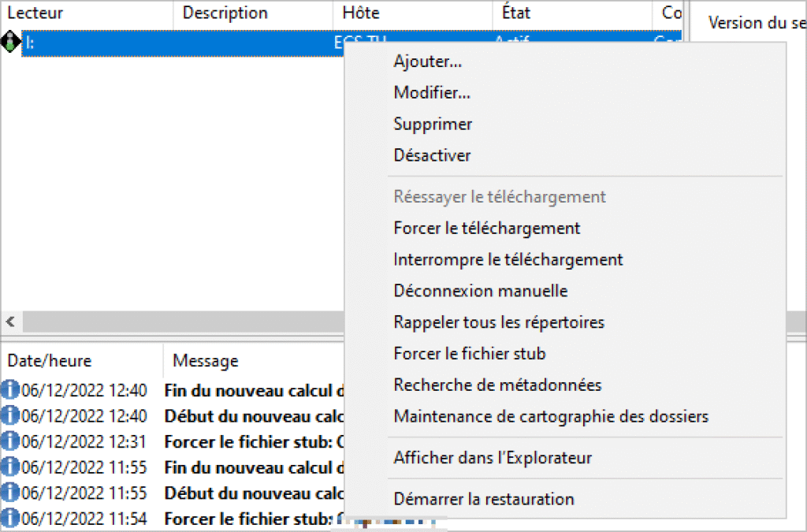Click Afficher dans l'Explorateur

tap(493, 458)
